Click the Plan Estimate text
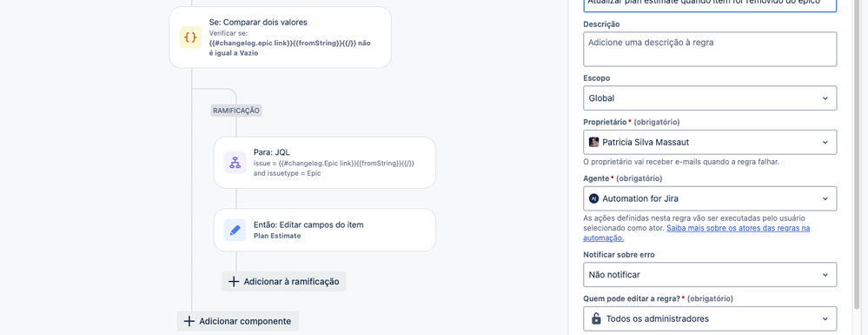 point(277,236)
